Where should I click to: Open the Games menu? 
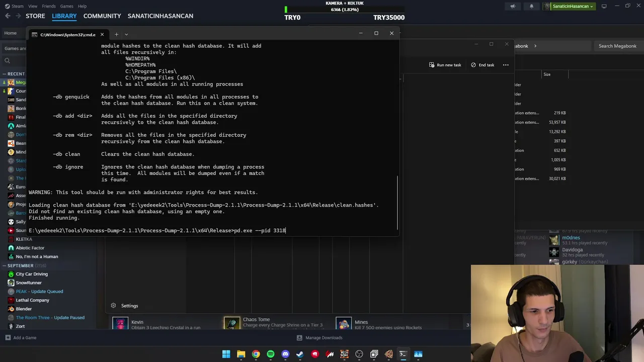[x=66, y=6]
